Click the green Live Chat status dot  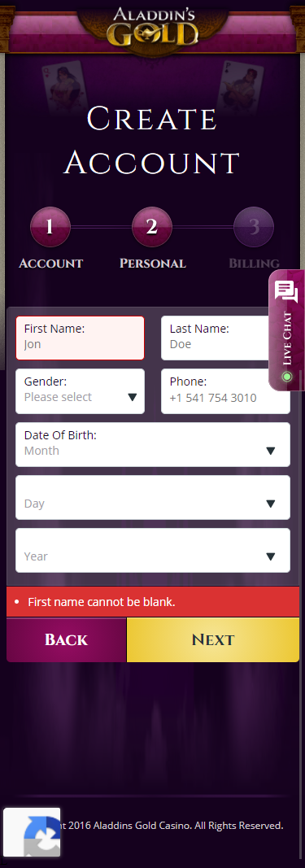[x=287, y=377]
